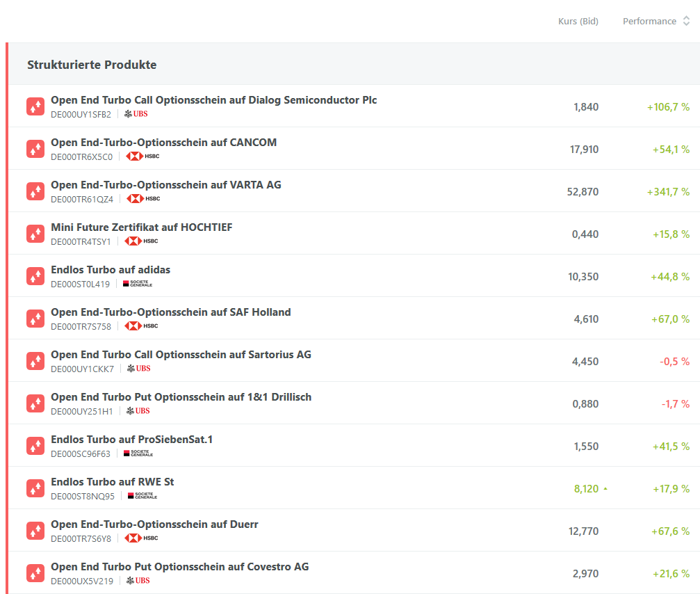Click the HOCHTIEF Mini Future icon

[x=35, y=234]
